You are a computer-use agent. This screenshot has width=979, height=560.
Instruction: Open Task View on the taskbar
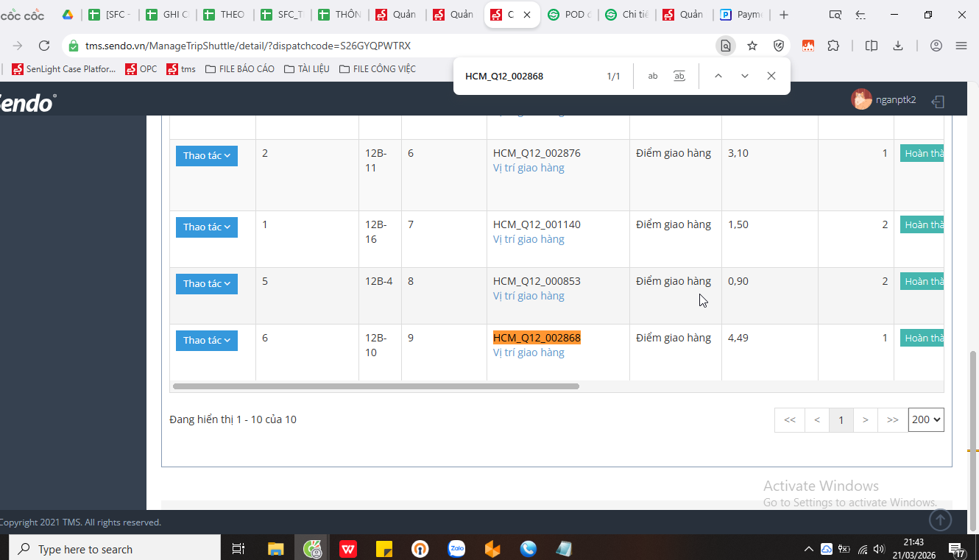click(x=238, y=549)
